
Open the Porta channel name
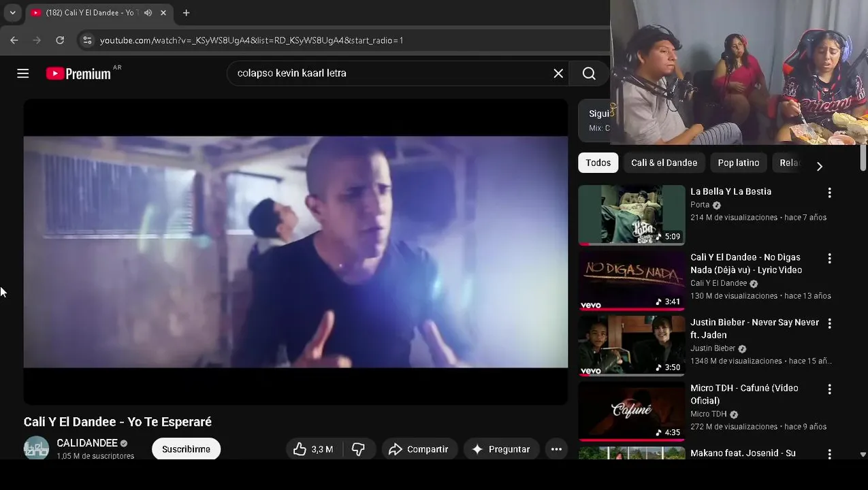coord(700,205)
